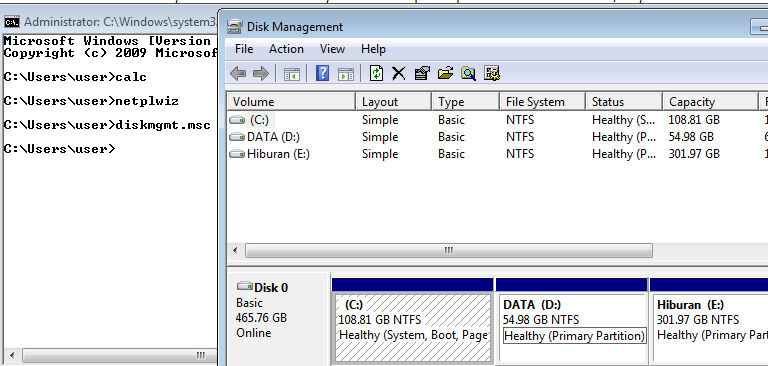Click the Command Prompt horizontal scrollbar left arrow
This screenshot has height=366, width=768.
tap(11, 355)
